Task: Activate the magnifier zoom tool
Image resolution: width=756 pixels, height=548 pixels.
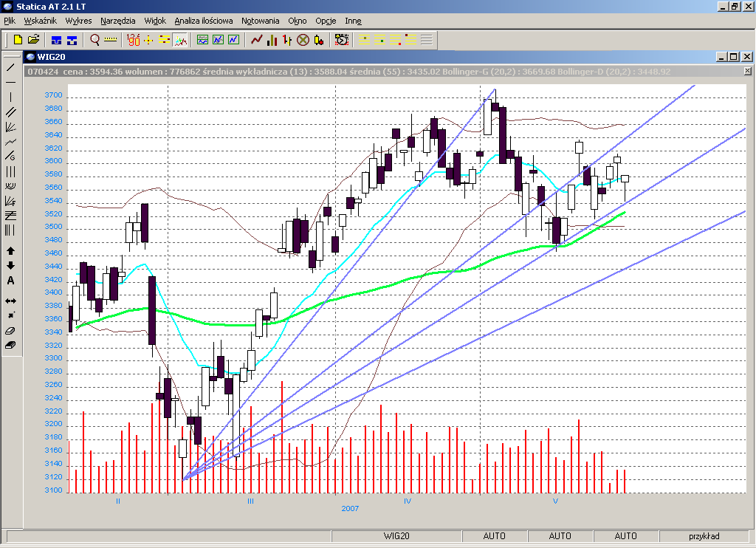Action: click(x=95, y=40)
